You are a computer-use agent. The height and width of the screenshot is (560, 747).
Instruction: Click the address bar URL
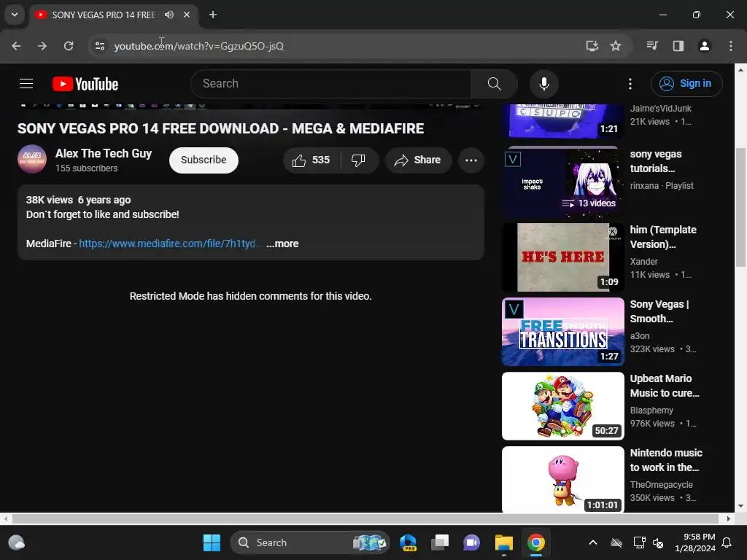198,46
